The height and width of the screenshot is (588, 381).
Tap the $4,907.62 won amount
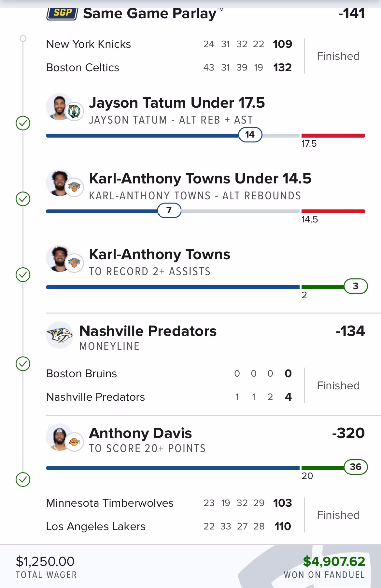(334, 562)
